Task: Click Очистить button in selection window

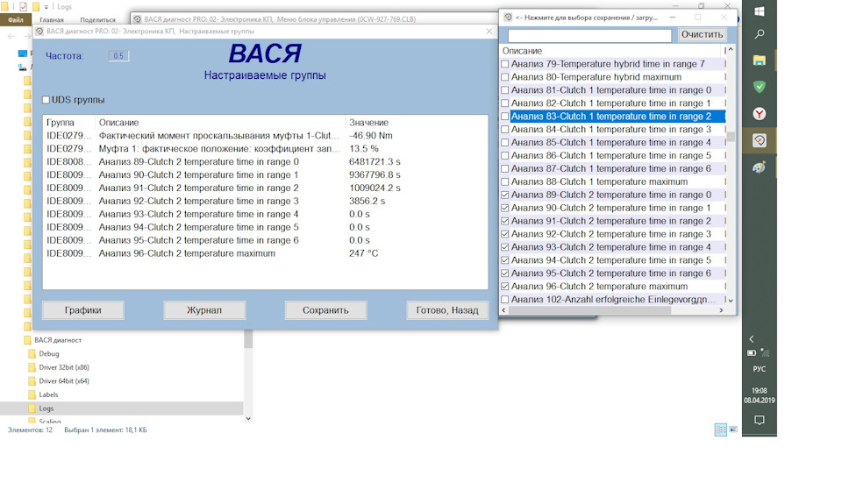Action: coord(702,34)
